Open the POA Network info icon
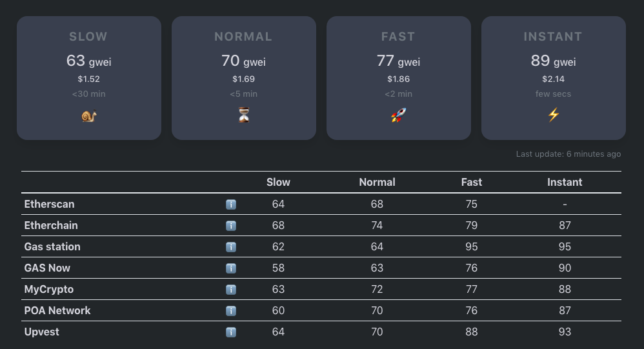Image resolution: width=644 pixels, height=349 pixels. pyautogui.click(x=231, y=311)
